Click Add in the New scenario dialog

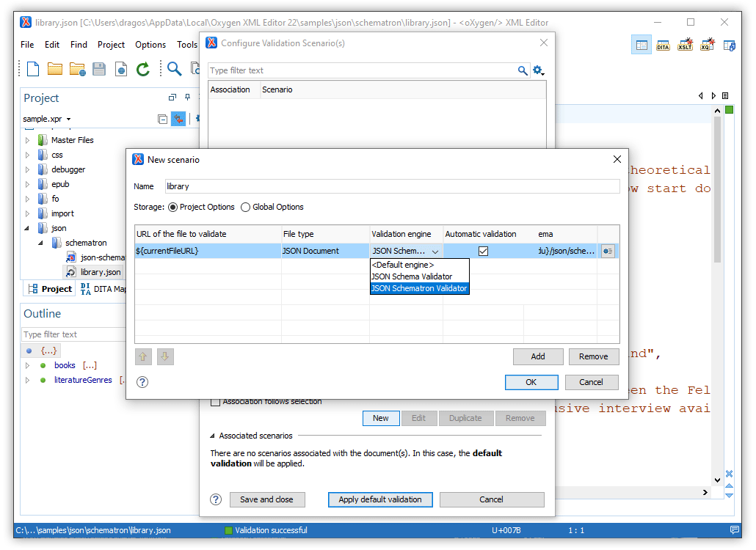click(x=538, y=356)
